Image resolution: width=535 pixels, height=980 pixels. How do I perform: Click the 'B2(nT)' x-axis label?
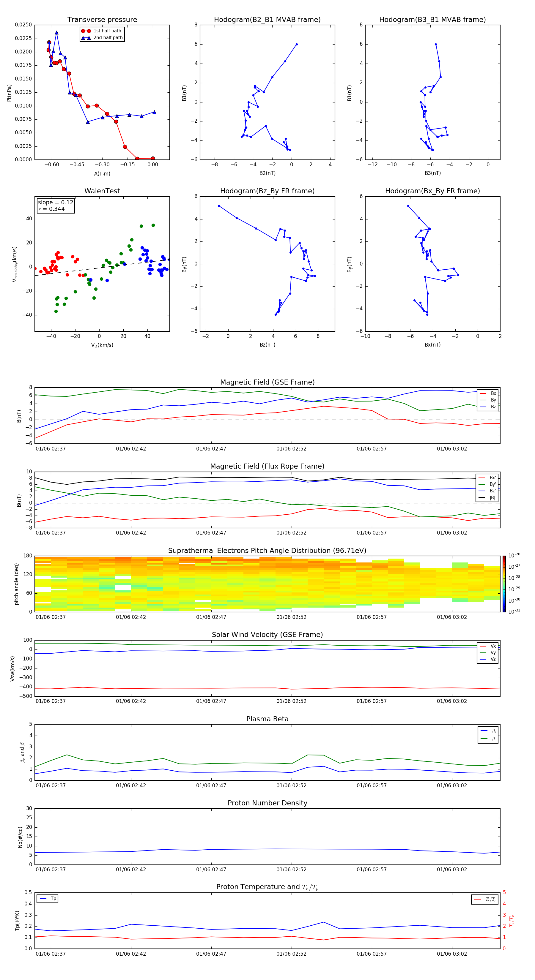tap(267, 173)
